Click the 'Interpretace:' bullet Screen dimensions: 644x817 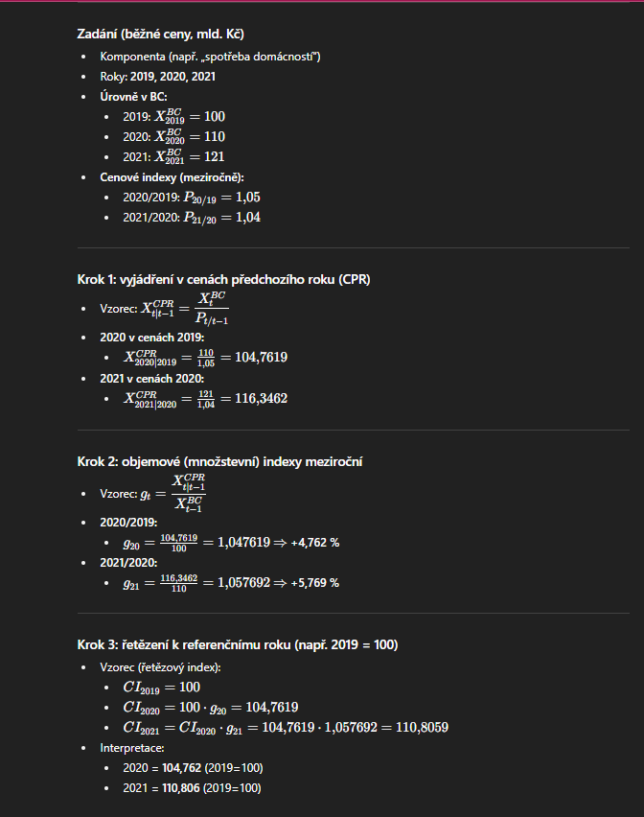point(132,748)
